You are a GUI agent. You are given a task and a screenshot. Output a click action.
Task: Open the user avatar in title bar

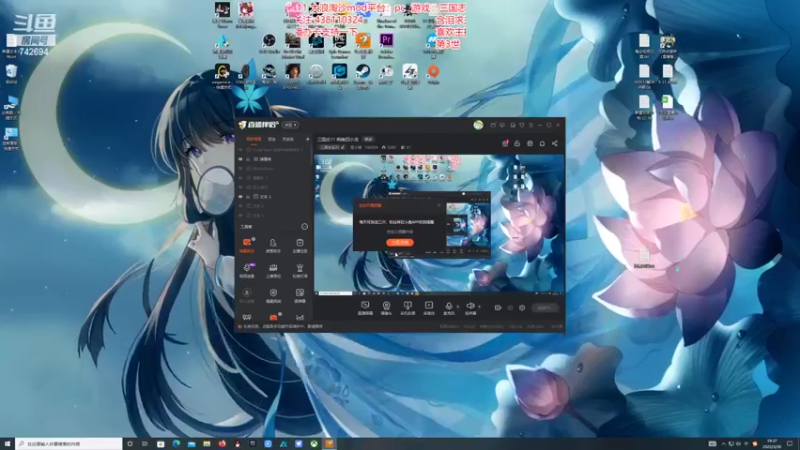pos(478,125)
